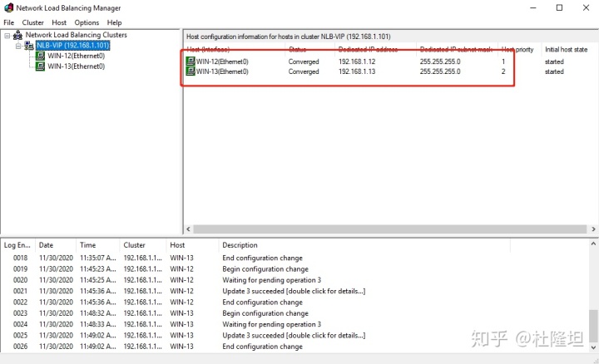Click the Date column header in log
Viewport: 599px width, 364px height.
pyautogui.click(x=56, y=245)
